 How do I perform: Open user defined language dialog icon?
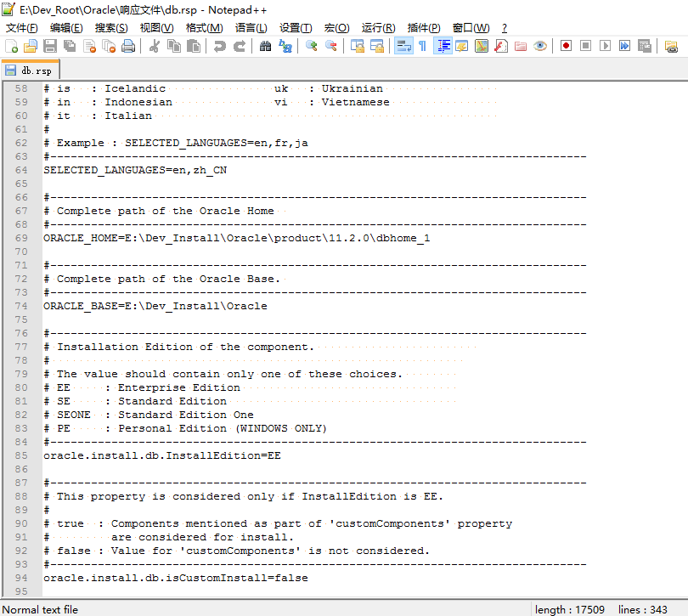tap(462, 46)
